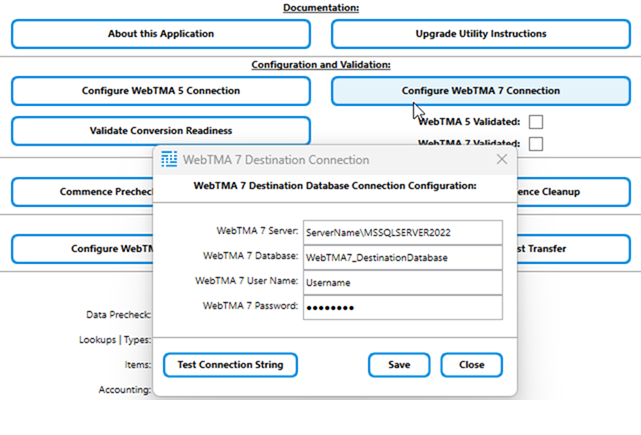Click the WebTMA 7 Database field
This screenshot has width=641, height=435.
click(403, 258)
